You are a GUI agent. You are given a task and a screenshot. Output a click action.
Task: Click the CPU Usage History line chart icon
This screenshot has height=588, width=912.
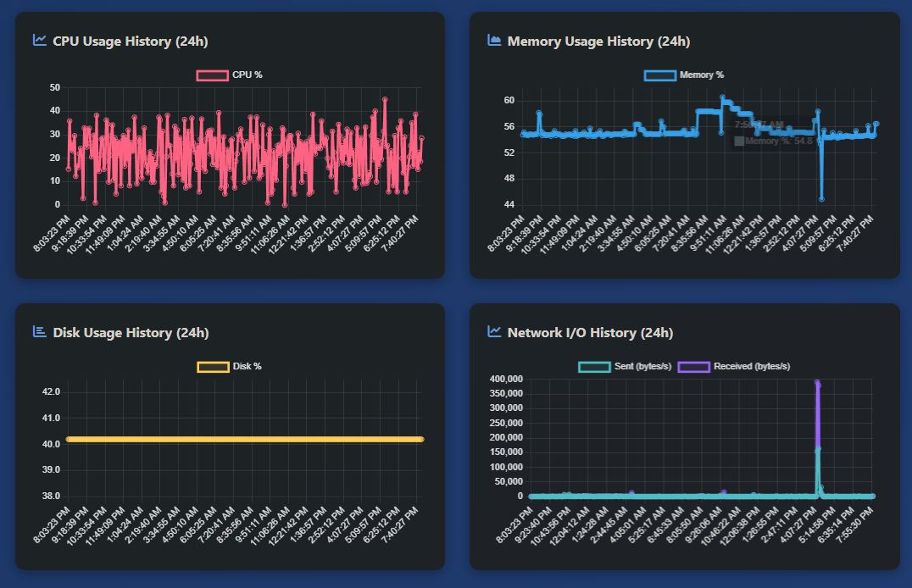click(x=39, y=40)
